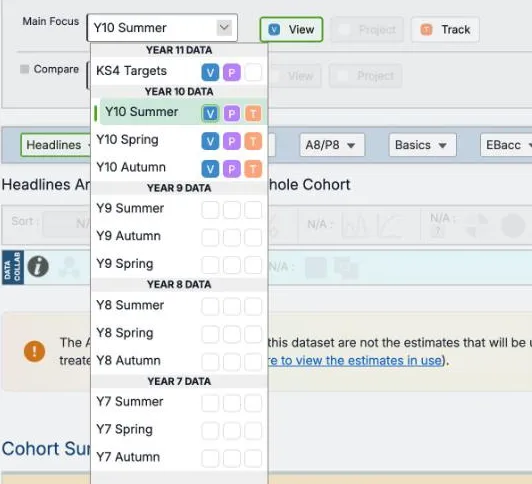Open the Main Focus Y10 Summer dropdown
The height and width of the screenshot is (484, 532).
point(162,28)
